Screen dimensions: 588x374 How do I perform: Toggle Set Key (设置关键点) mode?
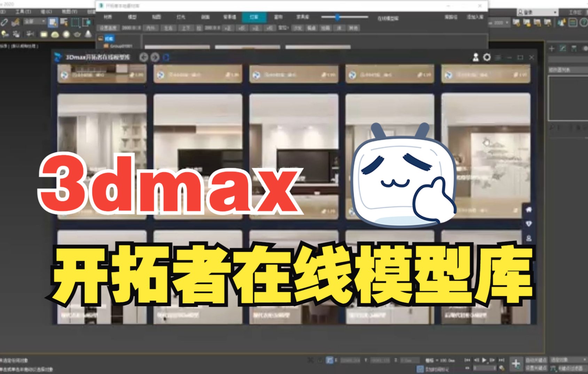pos(536,368)
